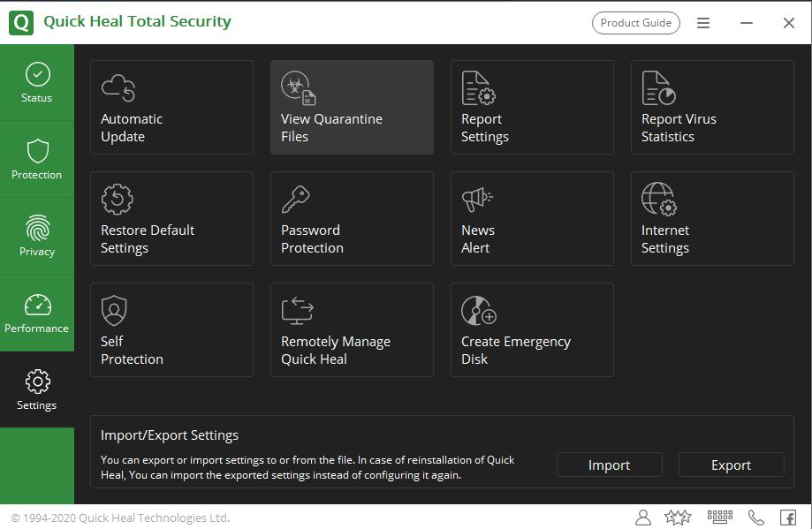Click the user account icon
The height and width of the screenshot is (529, 812).
643,517
